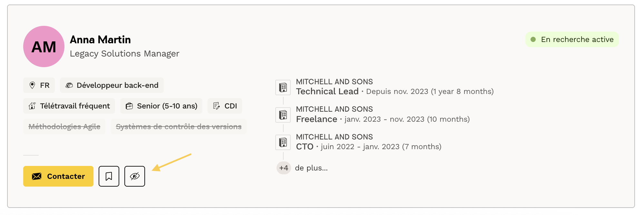
Task: Click the FR location pin icon
Action: (x=32, y=85)
